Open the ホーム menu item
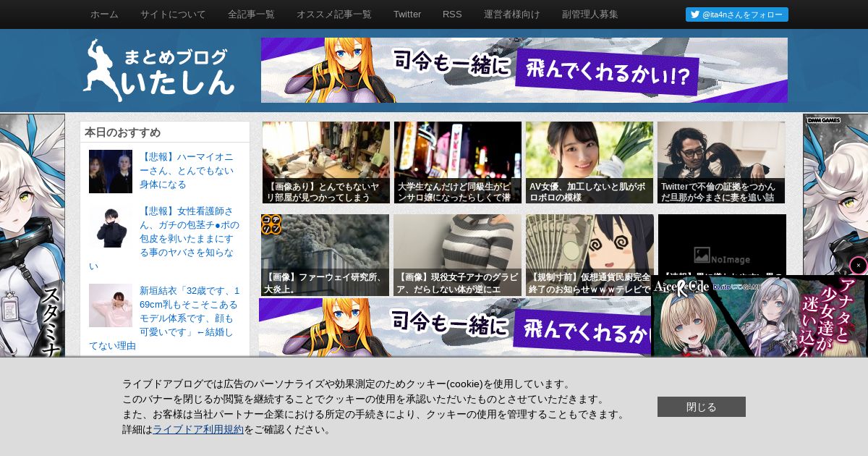The image size is (868, 456). [x=104, y=14]
